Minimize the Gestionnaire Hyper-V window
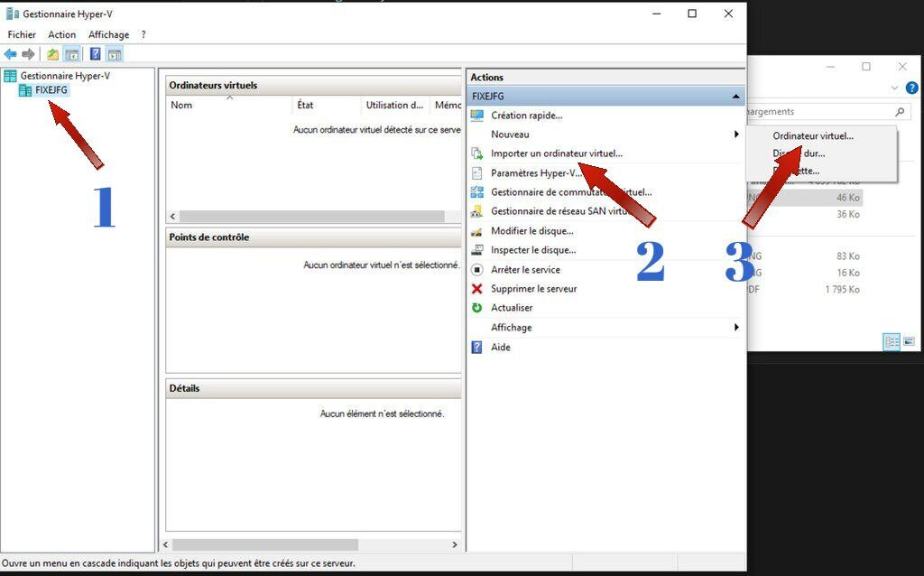Image resolution: width=924 pixels, height=576 pixels. click(x=657, y=14)
